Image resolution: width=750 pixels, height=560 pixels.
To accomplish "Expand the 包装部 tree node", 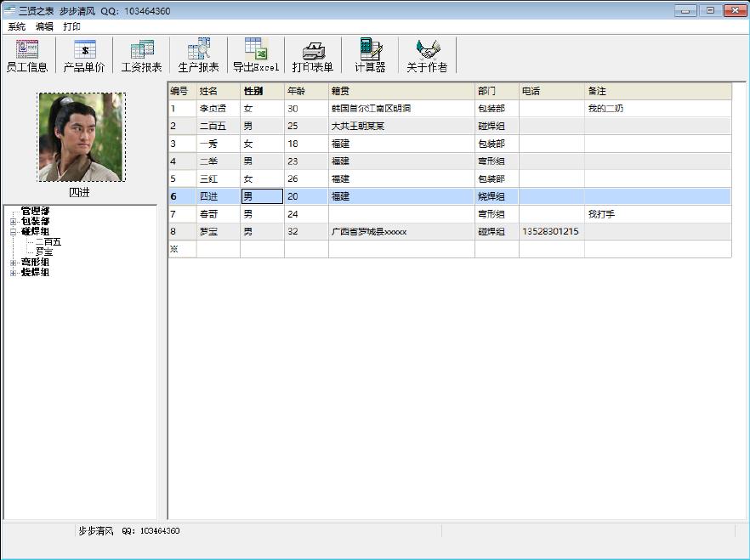I will tap(13, 222).
